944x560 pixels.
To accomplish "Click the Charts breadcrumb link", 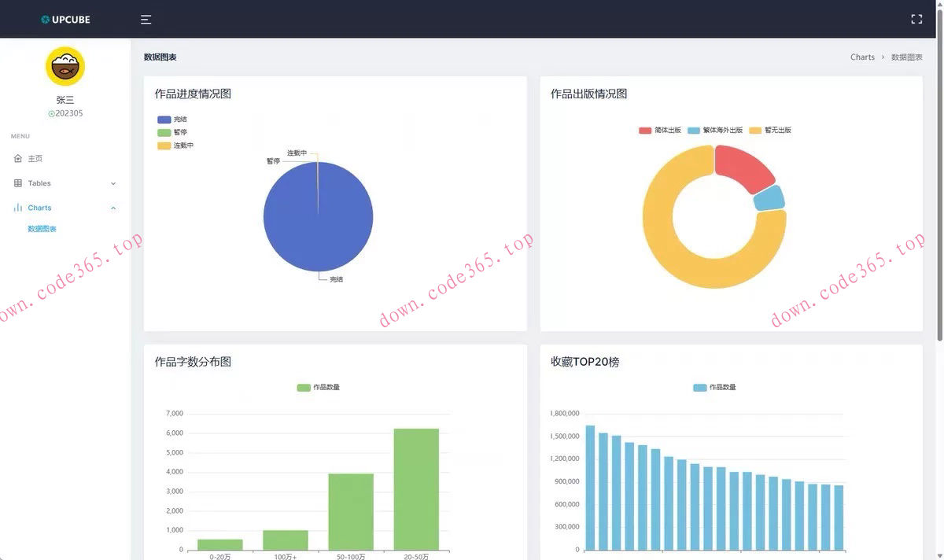I will (x=862, y=57).
